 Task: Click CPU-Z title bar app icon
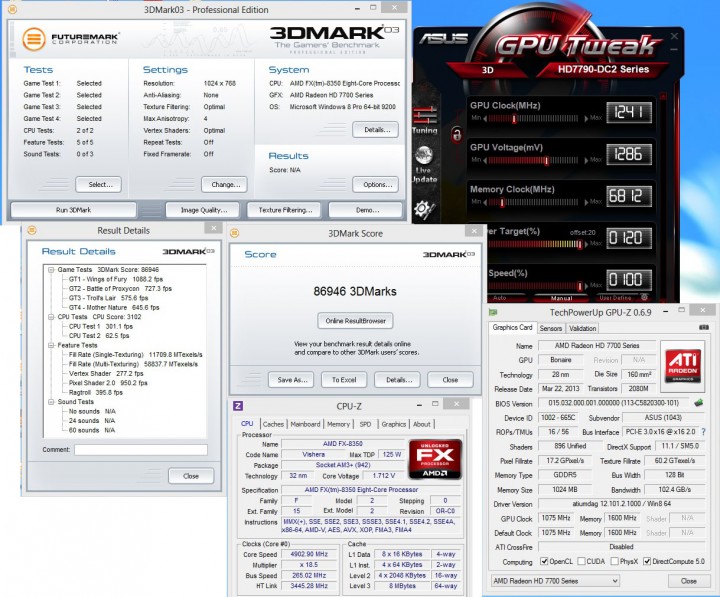coord(238,406)
